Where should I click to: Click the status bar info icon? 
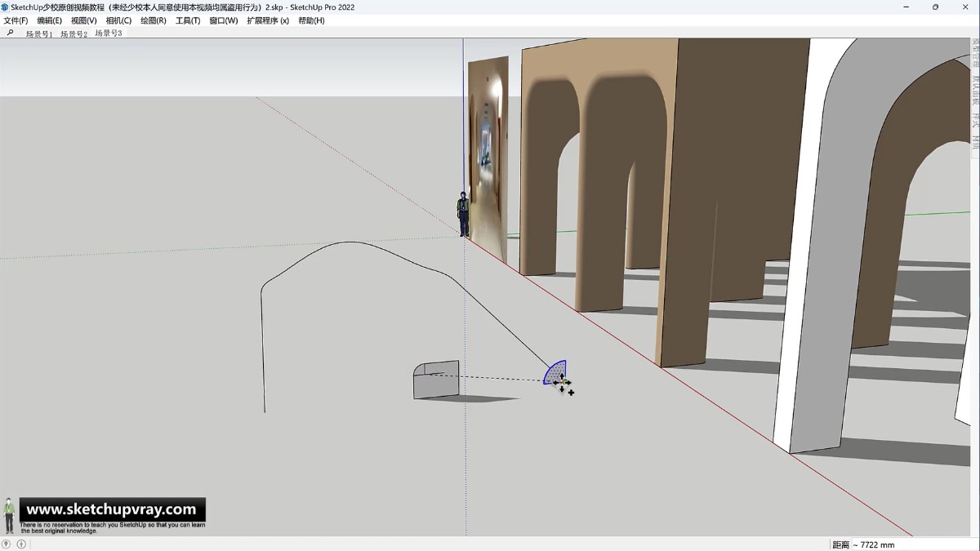click(x=21, y=544)
